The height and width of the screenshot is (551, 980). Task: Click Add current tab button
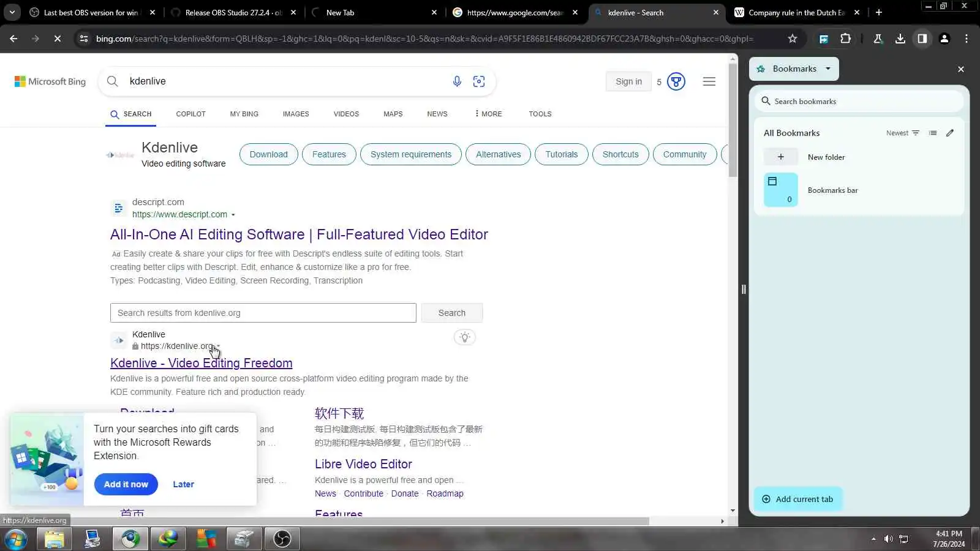[x=797, y=499]
